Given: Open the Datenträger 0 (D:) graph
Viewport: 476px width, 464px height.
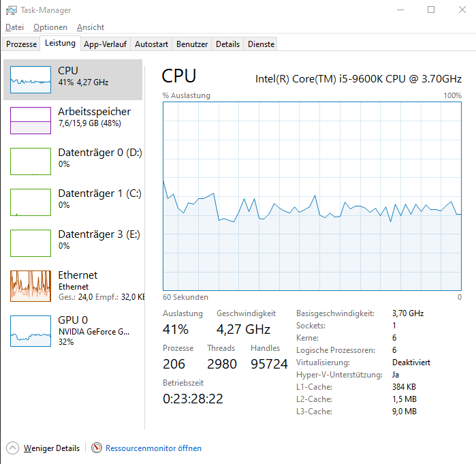Looking at the screenshot, I should coord(31,161).
